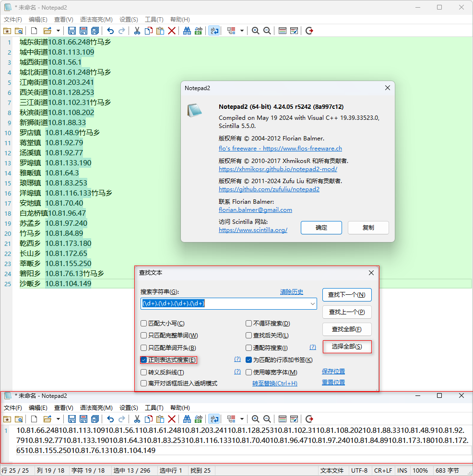The image size is (473, 476).
Task: Enable the 匹配大小写(C) checkbox
Action: click(144, 324)
